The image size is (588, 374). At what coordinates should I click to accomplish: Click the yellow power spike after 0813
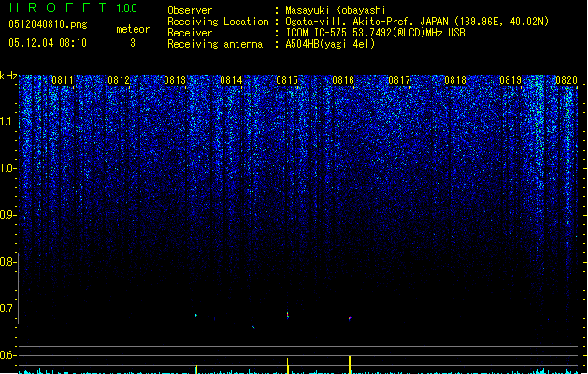(196, 368)
